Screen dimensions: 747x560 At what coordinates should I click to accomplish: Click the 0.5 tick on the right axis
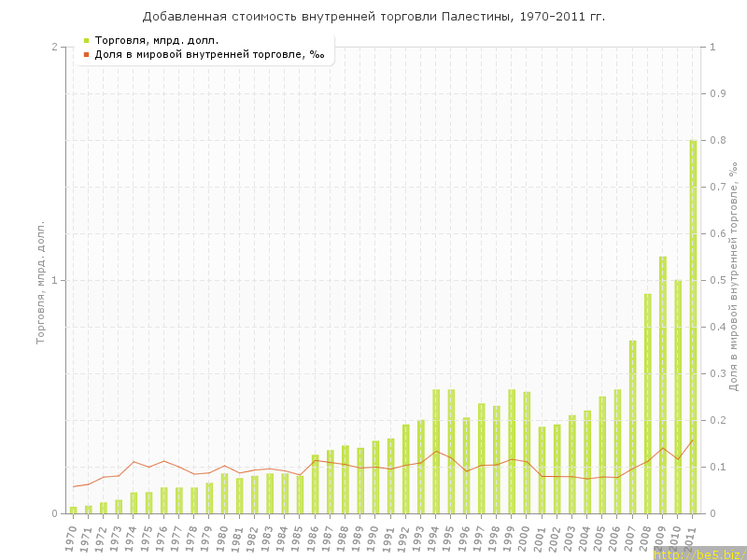click(719, 280)
